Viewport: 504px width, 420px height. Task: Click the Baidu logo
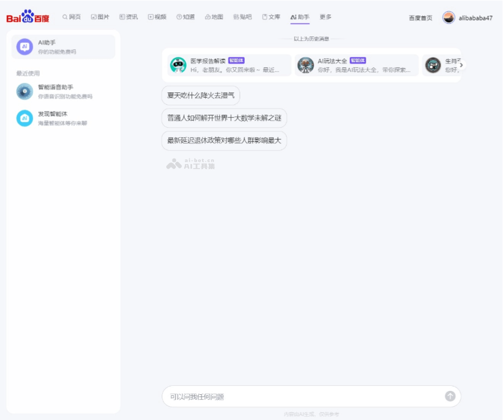29,17
